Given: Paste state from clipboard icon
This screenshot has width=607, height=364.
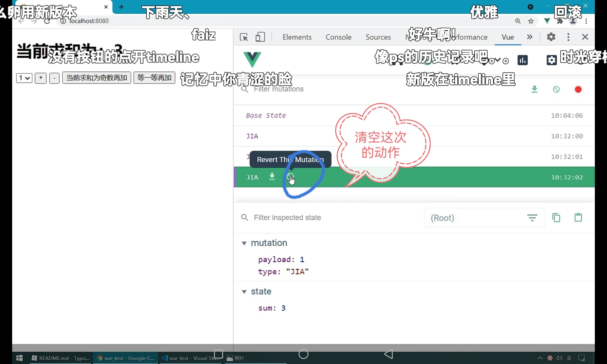Looking at the screenshot, I should click(578, 217).
